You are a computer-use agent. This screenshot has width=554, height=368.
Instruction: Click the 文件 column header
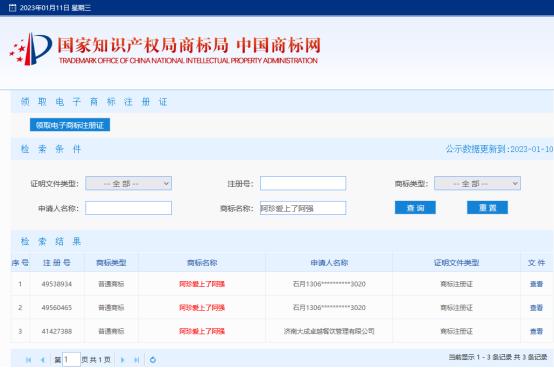coord(537,263)
